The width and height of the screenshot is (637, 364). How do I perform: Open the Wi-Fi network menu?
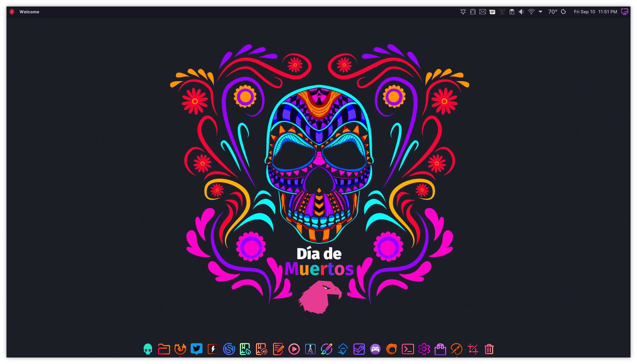531,12
